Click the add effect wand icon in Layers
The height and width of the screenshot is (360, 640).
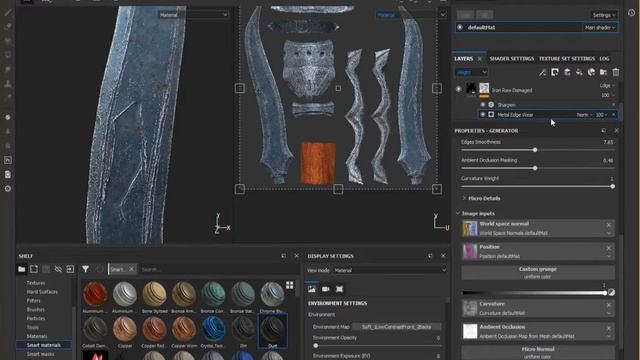542,72
